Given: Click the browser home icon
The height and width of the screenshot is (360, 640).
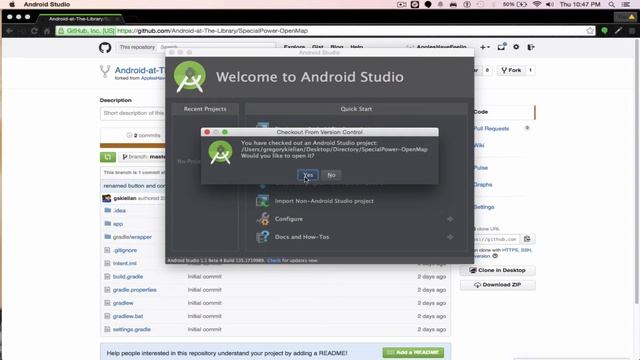Looking at the screenshot, I should point(47,31).
